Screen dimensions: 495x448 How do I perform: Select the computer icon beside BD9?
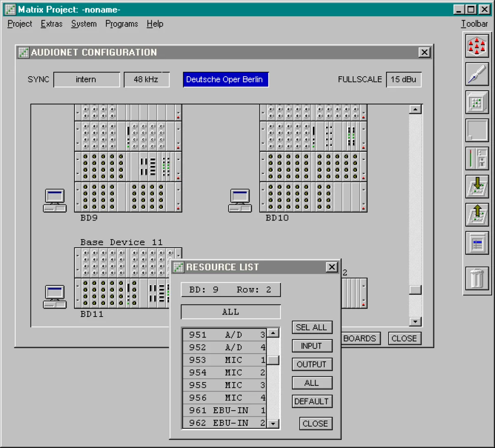(x=55, y=201)
